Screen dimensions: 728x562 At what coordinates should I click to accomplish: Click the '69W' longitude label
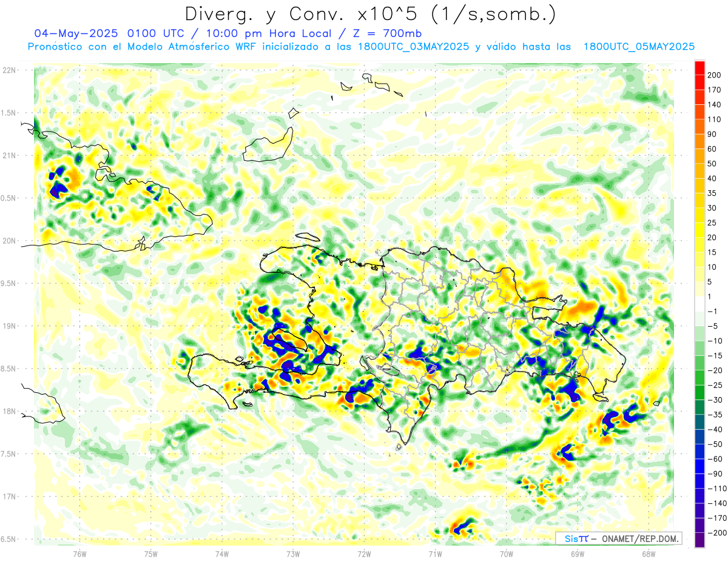pos(578,554)
